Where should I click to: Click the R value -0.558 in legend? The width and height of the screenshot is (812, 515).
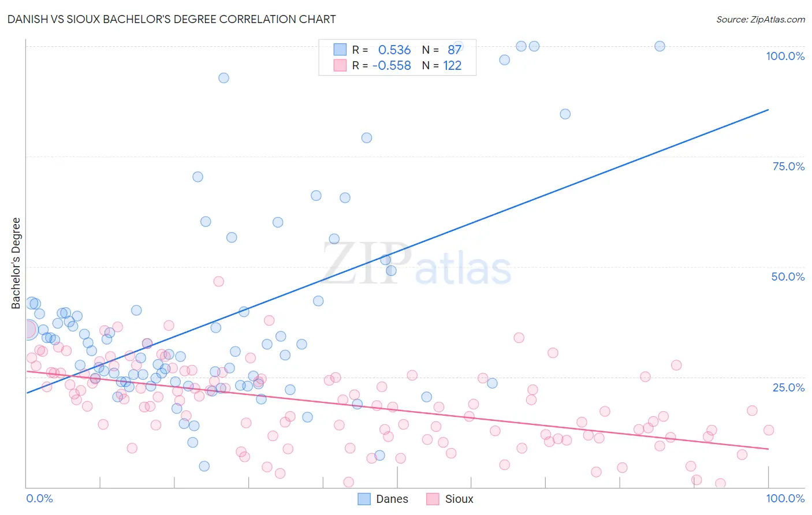point(392,65)
